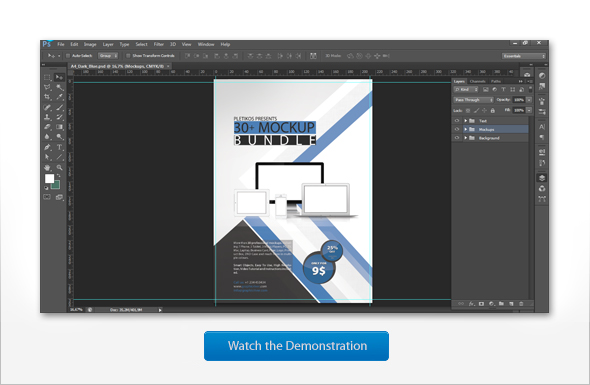The height and width of the screenshot is (385, 590).
Task: Open the Filter menu
Action: tap(158, 44)
